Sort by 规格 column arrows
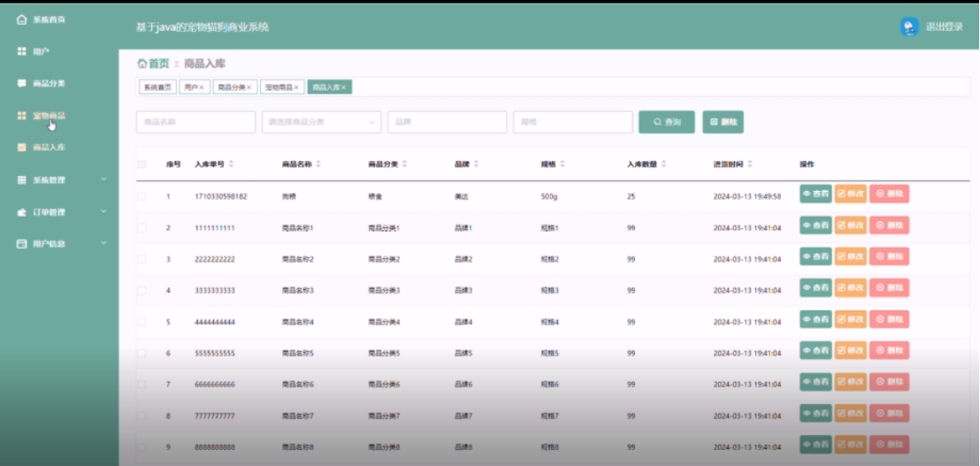Image resolution: width=980 pixels, height=466 pixels. (x=563, y=164)
